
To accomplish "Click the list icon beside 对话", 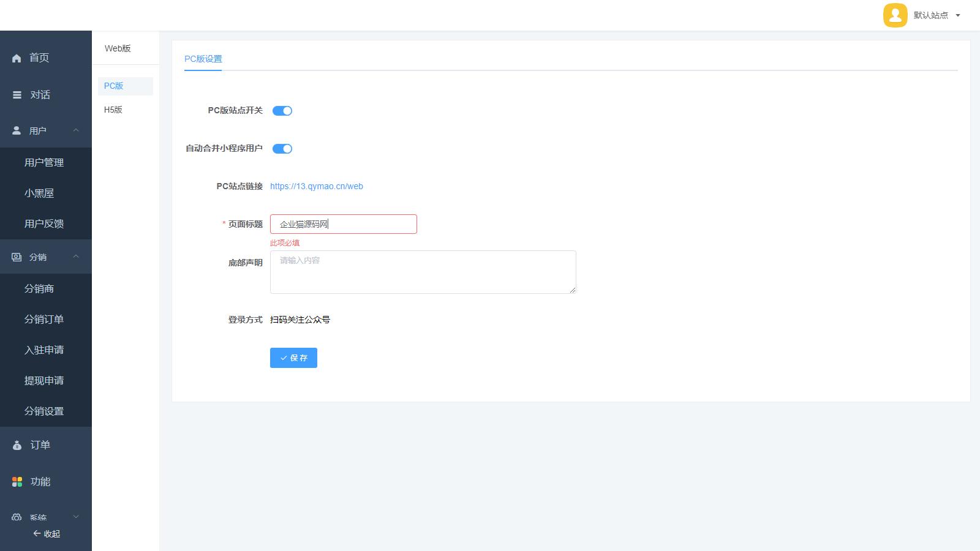I will 17,95.
